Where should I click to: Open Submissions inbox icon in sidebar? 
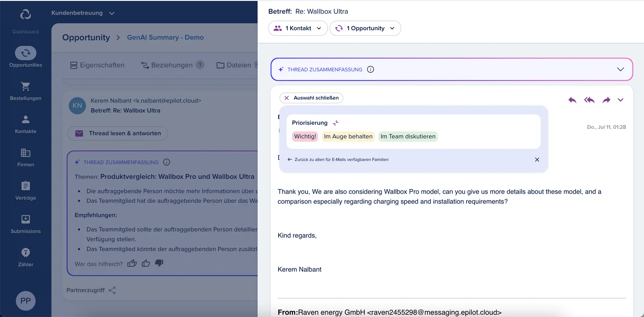[25, 219]
